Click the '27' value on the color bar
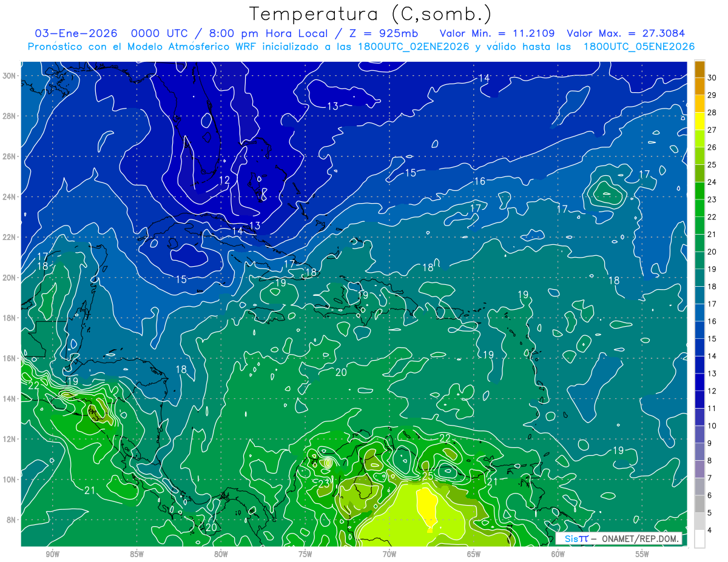This screenshot has height=562, width=728. pyautogui.click(x=712, y=130)
